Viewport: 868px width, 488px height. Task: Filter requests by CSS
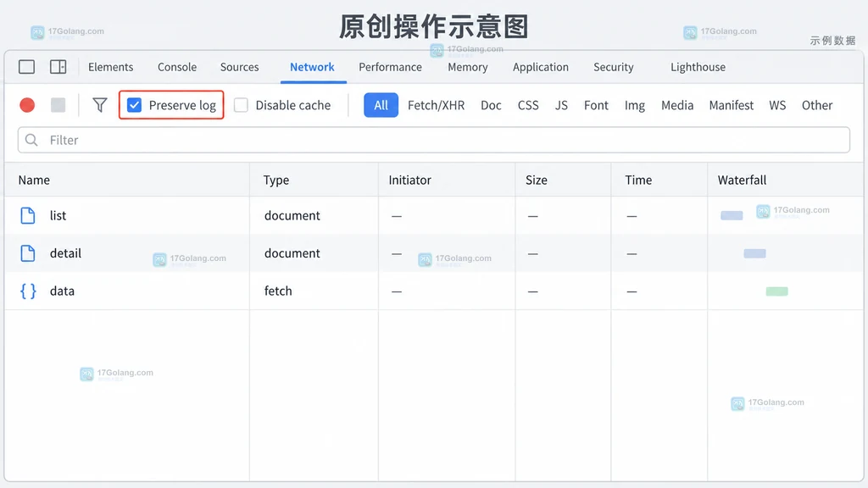pos(528,105)
